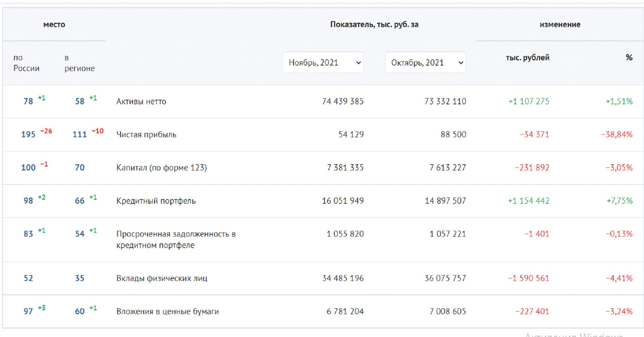Select Russia rank 97 for Вложения в ценные бумаги

(x=28, y=311)
